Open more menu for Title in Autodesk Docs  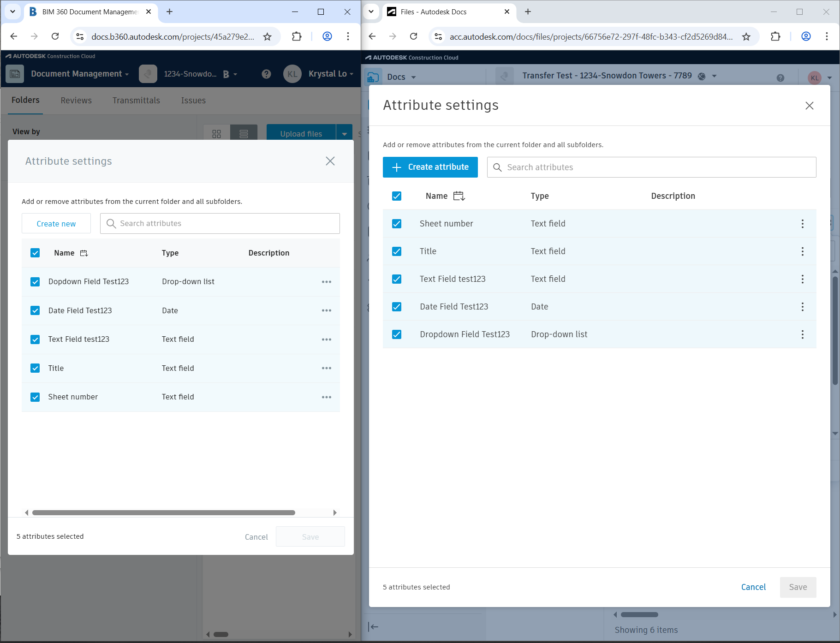point(803,251)
